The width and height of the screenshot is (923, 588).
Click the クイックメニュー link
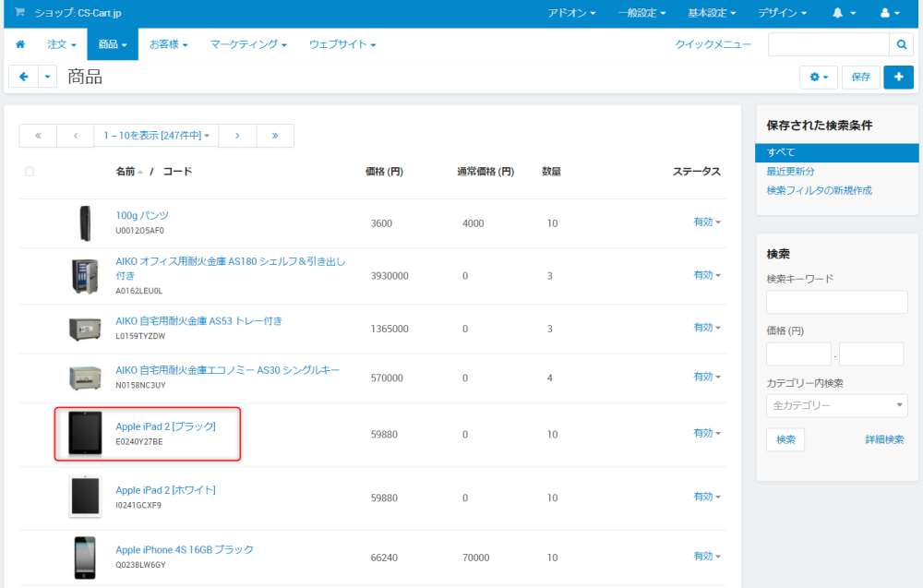(713, 44)
